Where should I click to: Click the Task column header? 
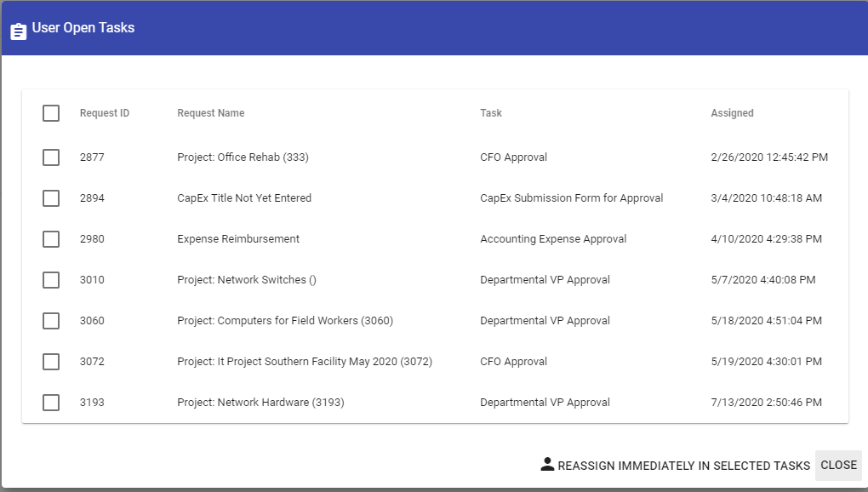tap(491, 113)
